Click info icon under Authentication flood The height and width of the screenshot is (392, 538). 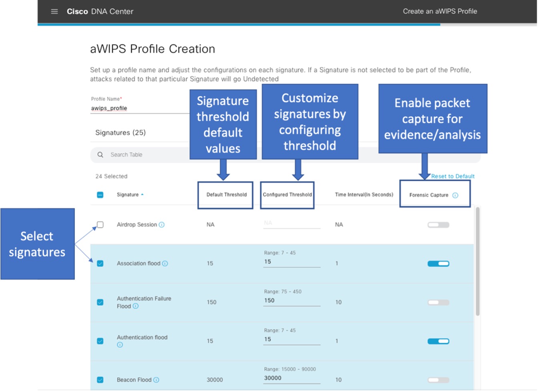pyautogui.click(x=120, y=345)
